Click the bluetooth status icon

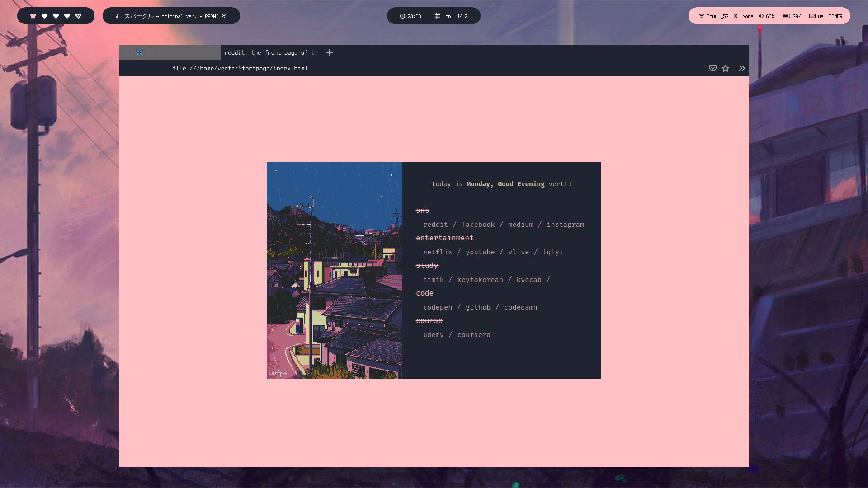click(x=736, y=16)
